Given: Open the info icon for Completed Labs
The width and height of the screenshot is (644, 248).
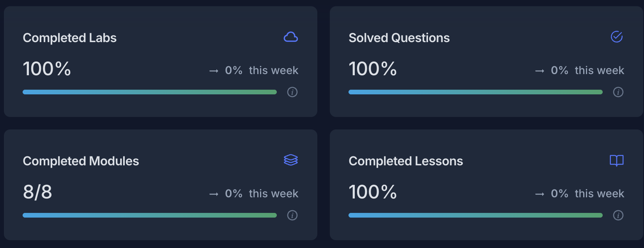Looking at the screenshot, I should pos(292,92).
